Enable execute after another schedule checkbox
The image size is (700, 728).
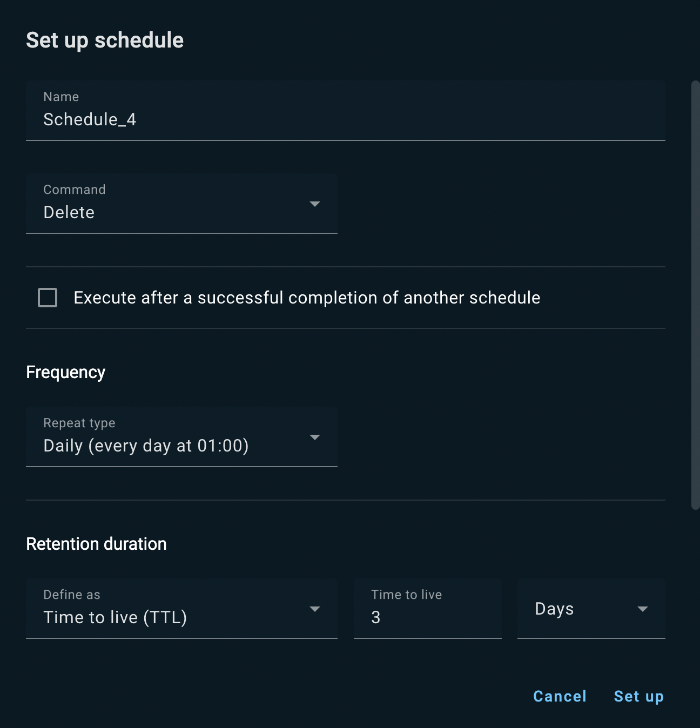click(x=48, y=298)
